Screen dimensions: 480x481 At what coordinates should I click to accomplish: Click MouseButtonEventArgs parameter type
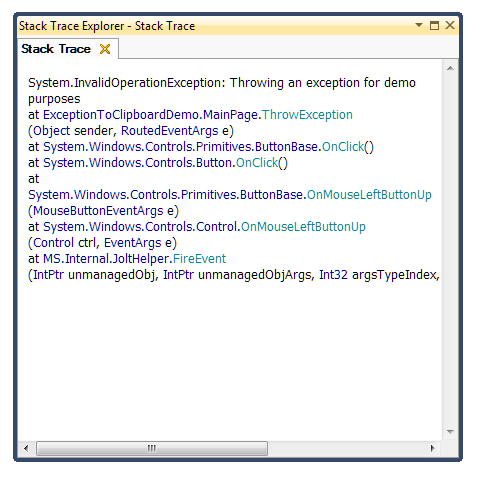98,211
